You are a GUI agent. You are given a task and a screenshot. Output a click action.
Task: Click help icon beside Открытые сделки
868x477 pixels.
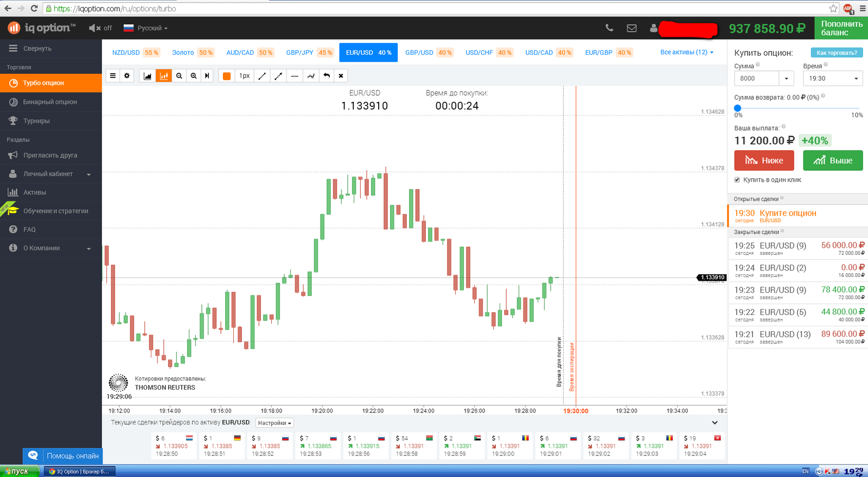click(x=782, y=198)
